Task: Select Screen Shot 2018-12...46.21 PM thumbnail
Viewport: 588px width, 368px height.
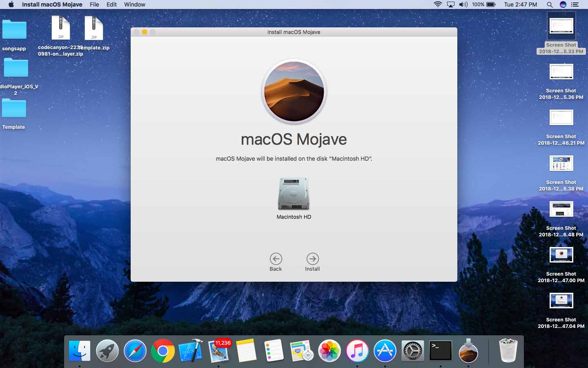Action: pyautogui.click(x=561, y=118)
